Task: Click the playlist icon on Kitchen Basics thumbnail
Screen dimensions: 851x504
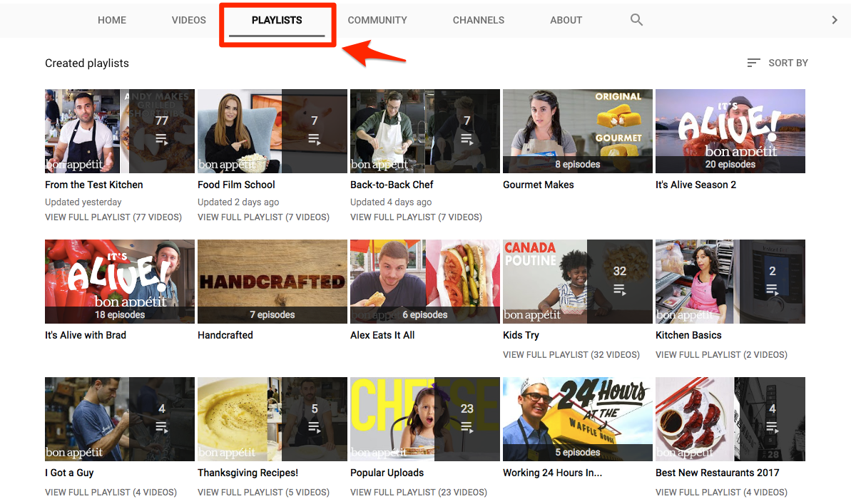Action: [773, 289]
